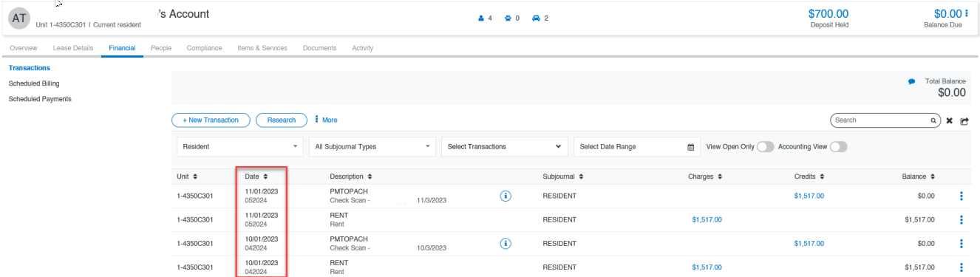Click the Select Date Range field
980x277 pixels.
637,147
